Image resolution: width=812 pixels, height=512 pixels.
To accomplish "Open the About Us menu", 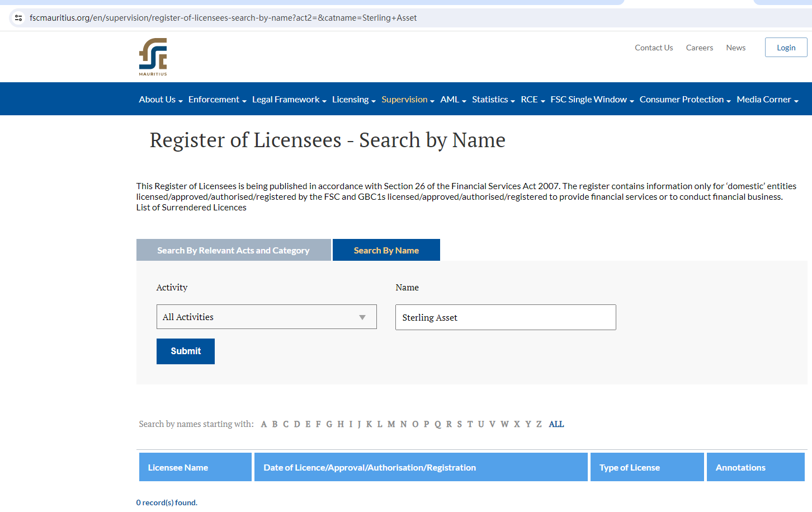I will point(160,100).
